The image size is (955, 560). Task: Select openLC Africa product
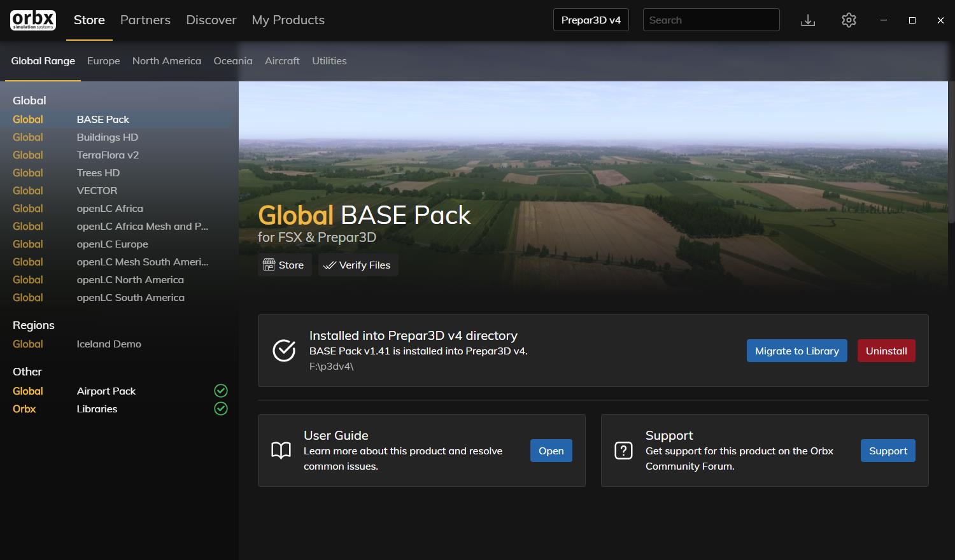119,208
